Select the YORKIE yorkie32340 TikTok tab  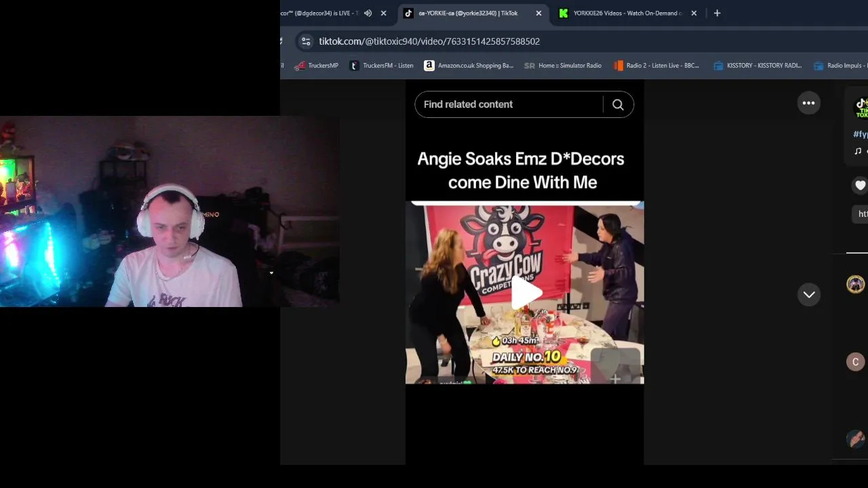pyautogui.click(x=468, y=13)
